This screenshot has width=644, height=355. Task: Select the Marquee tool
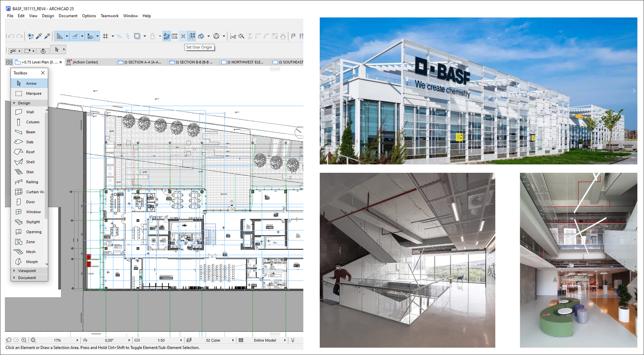(x=30, y=93)
